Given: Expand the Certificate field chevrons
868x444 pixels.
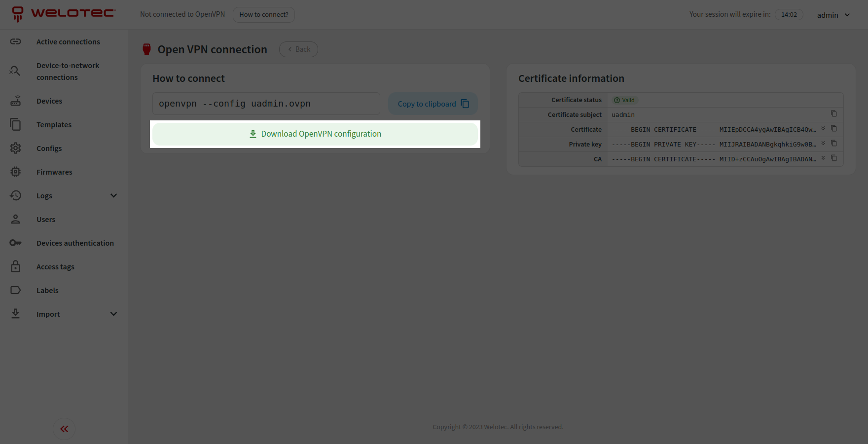Looking at the screenshot, I should coord(823,129).
